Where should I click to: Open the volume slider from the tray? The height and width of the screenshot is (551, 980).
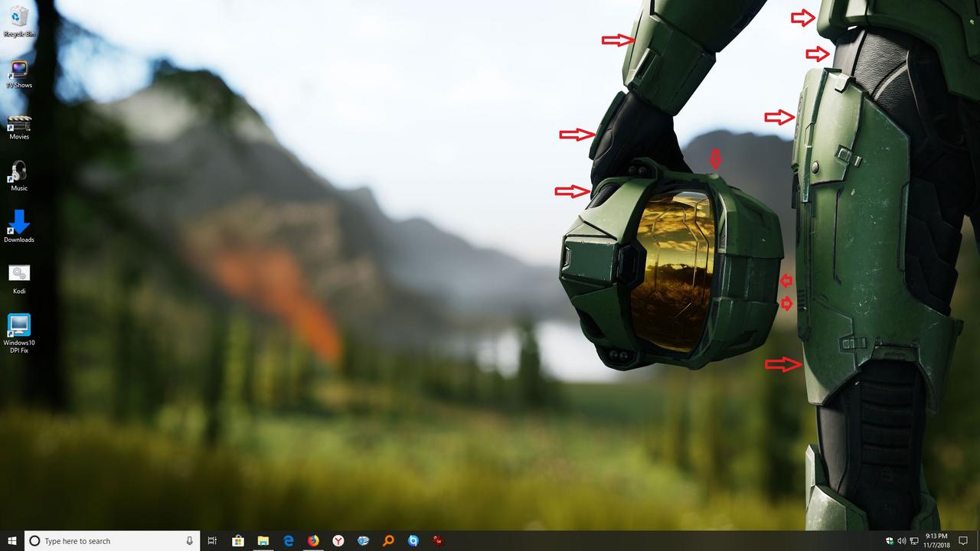pos(901,540)
